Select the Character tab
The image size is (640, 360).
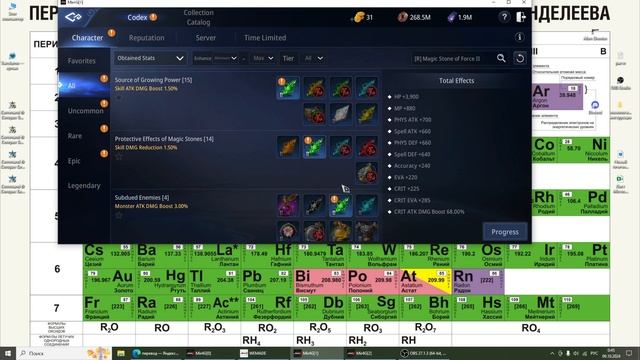pos(87,38)
